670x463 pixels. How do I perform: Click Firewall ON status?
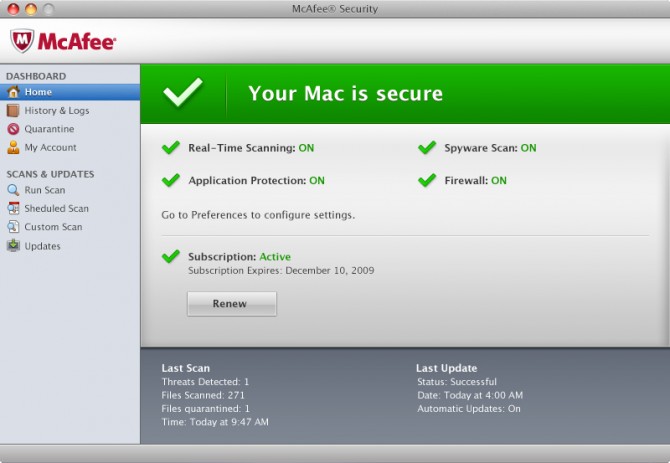pos(499,180)
